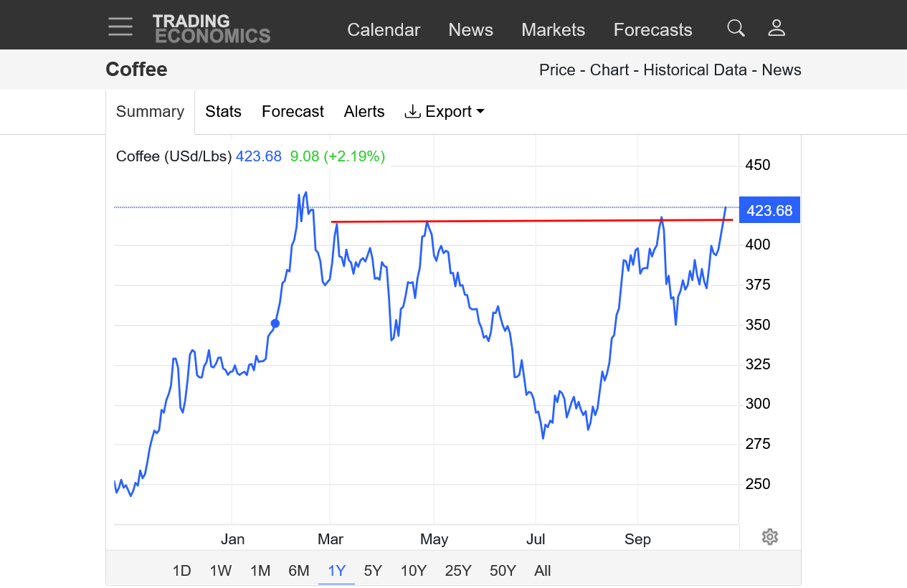Click the user account icon
The image size is (907, 588).
point(777,29)
